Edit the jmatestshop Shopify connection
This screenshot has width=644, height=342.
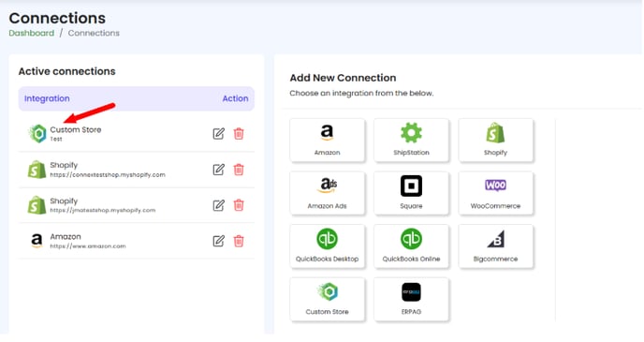pyautogui.click(x=218, y=205)
